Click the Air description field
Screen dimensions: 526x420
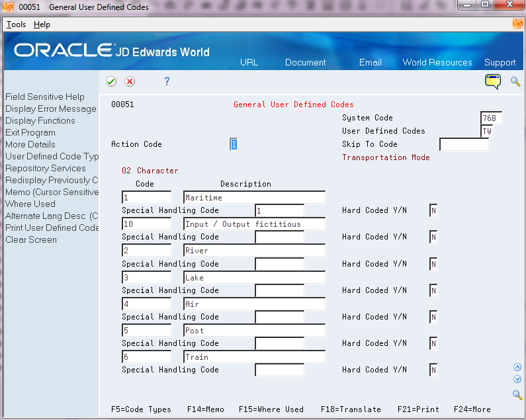click(254, 304)
